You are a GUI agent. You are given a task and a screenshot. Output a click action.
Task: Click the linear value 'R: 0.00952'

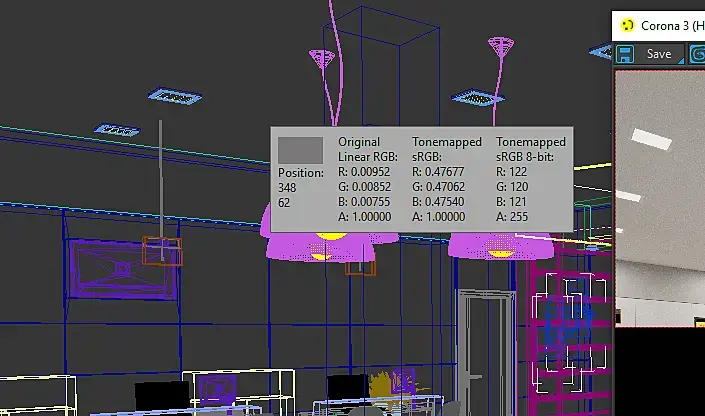pyautogui.click(x=364, y=172)
